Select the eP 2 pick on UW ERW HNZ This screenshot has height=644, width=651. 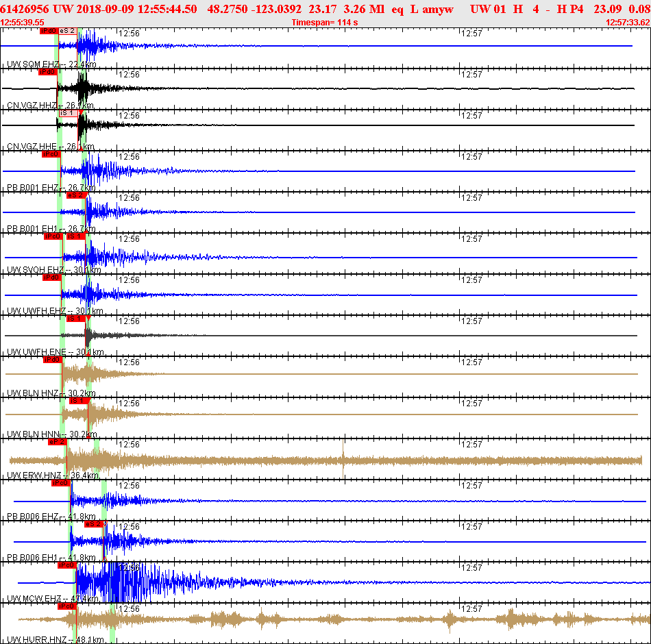click(56, 442)
